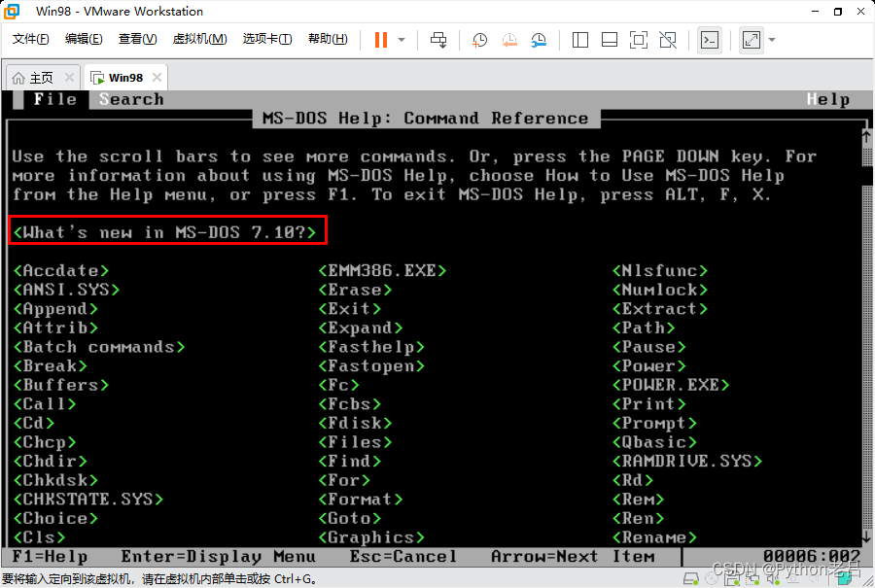Click Enter=Display Menu in status bar
This screenshot has width=875, height=588.
[x=218, y=556]
